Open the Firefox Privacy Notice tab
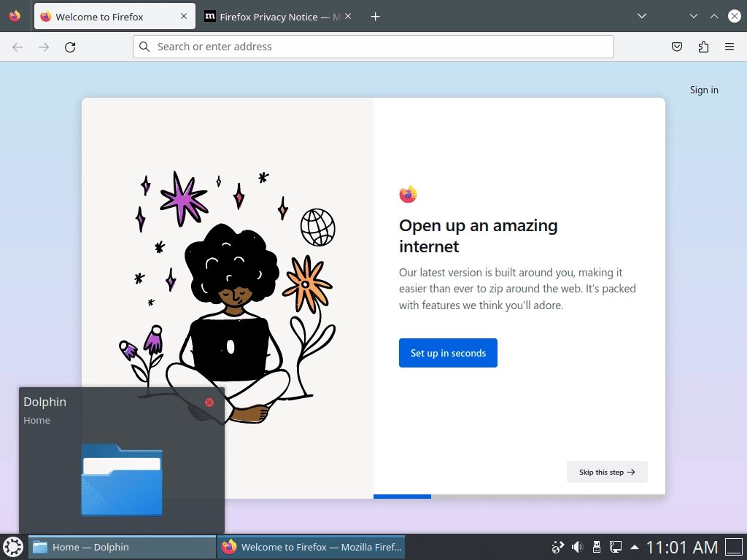This screenshot has width=747, height=560. 278,17
